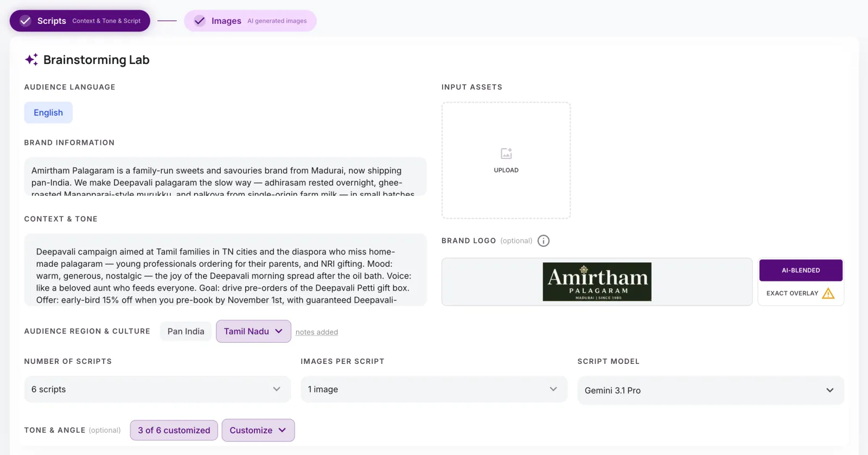Edit the Brand Information text box
Viewport: 868px width, 455px height.
click(x=225, y=177)
